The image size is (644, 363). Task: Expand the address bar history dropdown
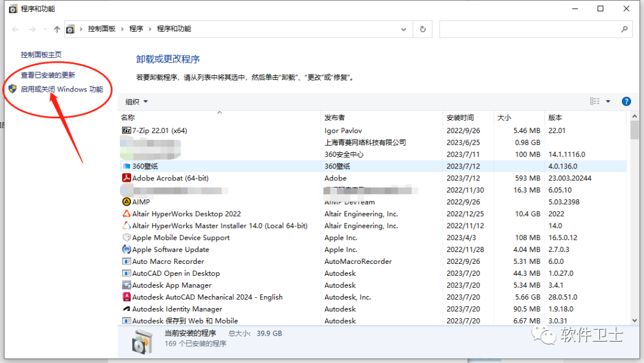(x=404, y=29)
